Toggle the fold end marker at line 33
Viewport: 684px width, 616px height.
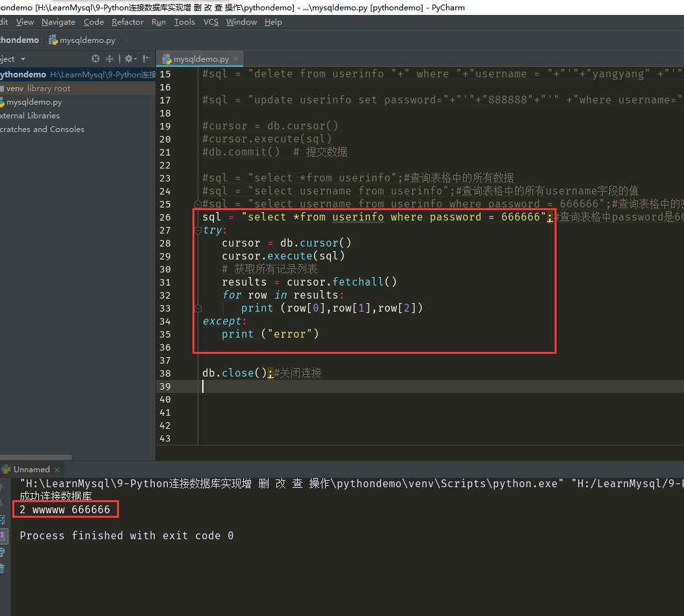point(198,308)
